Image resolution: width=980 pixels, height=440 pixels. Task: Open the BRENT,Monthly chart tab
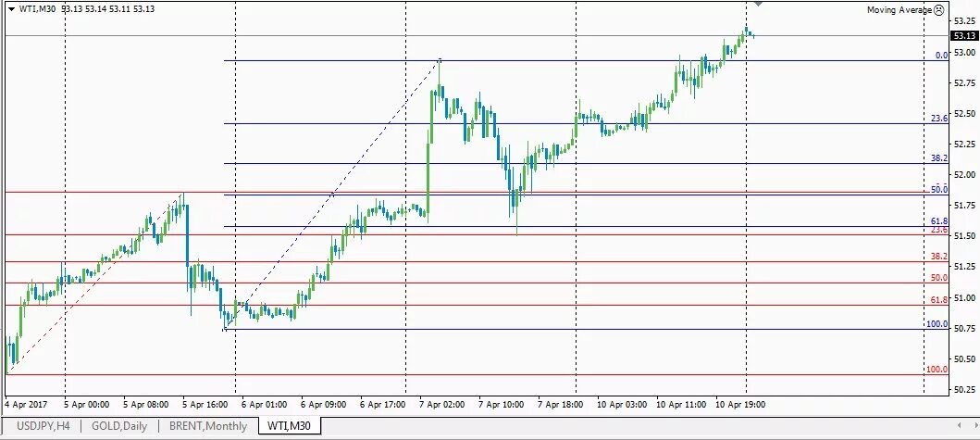click(x=207, y=426)
